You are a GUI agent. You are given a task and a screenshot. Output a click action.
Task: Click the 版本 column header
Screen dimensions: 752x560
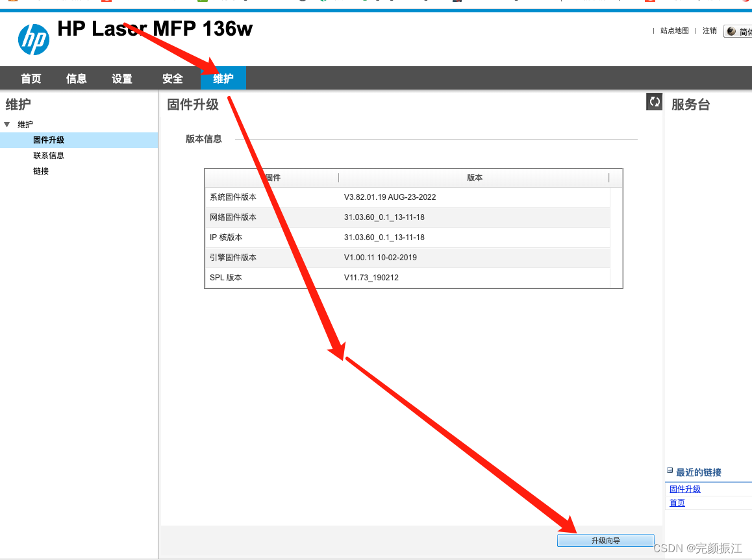[474, 178]
